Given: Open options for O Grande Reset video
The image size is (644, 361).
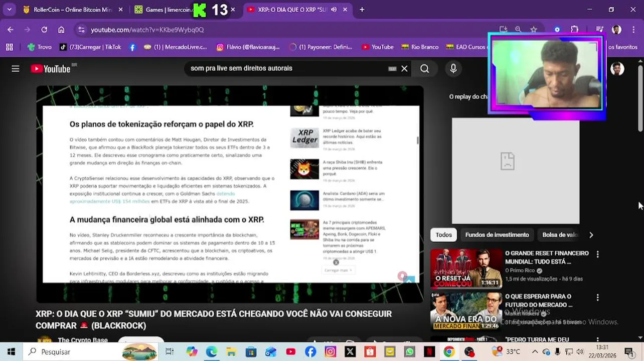Looking at the screenshot, I should [x=597, y=254].
